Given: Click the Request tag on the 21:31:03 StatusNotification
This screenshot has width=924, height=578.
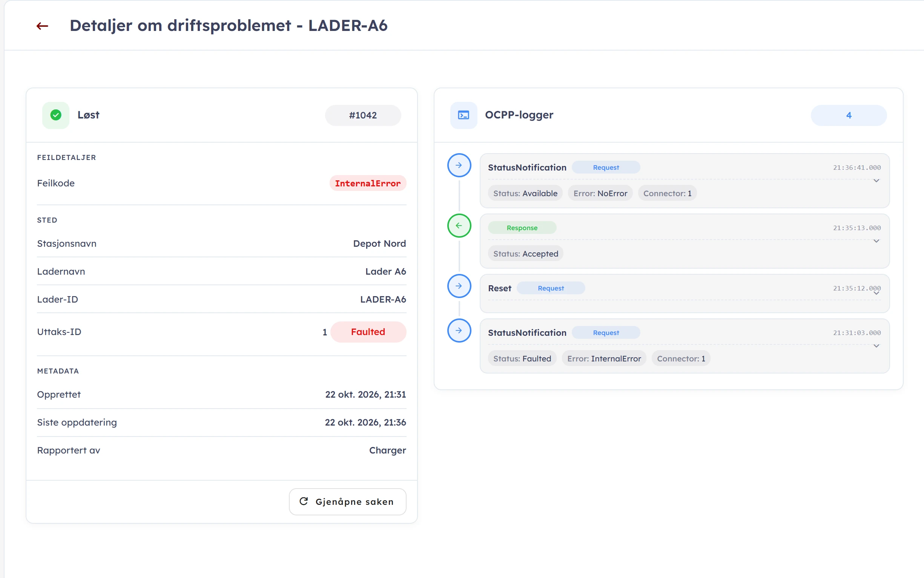Looking at the screenshot, I should pyautogui.click(x=605, y=333).
